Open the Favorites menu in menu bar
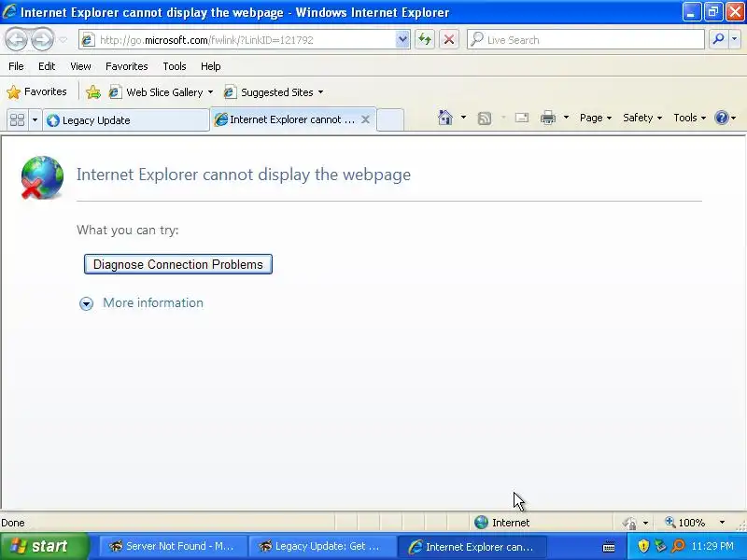Viewport: 747px width, 560px height. click(127, 66)
